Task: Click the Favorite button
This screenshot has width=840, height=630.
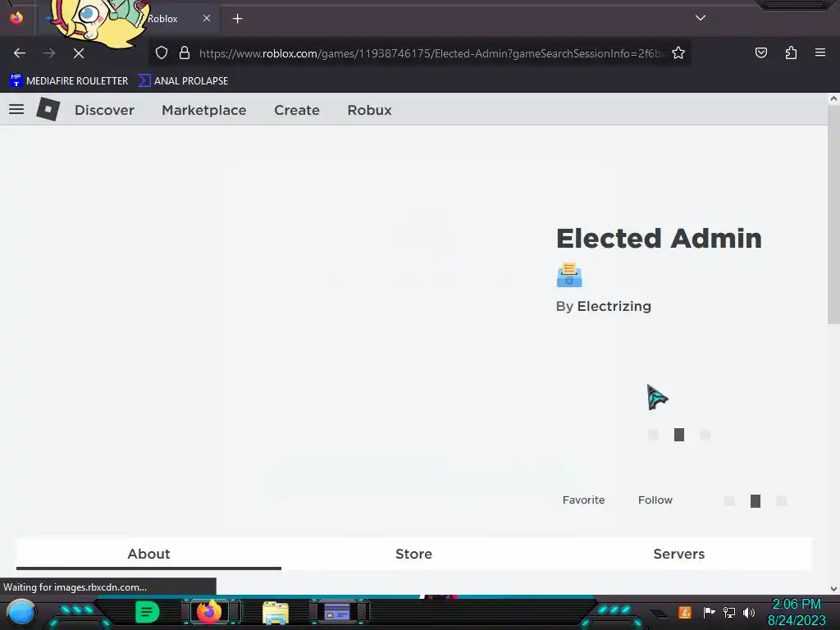Action: pyautogui.click(x=583, y=500)
